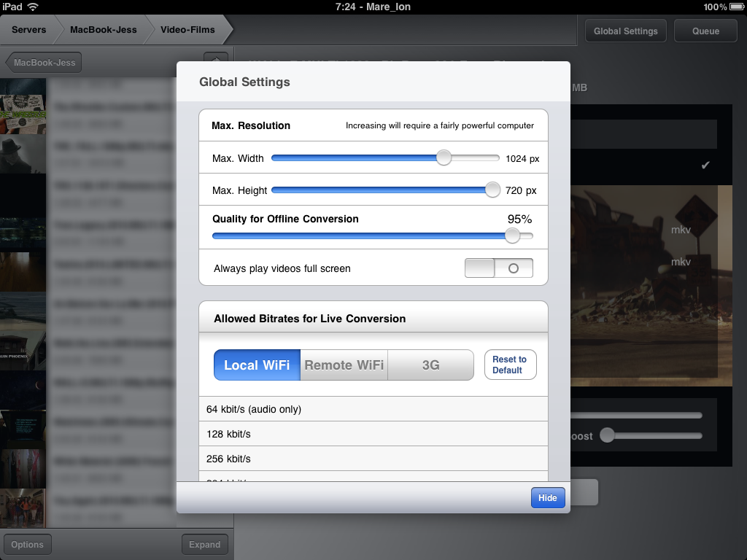Select the 256 kbit/s bitrate row
This screenshot has width=747, height=560.
(x=373, y=459)
